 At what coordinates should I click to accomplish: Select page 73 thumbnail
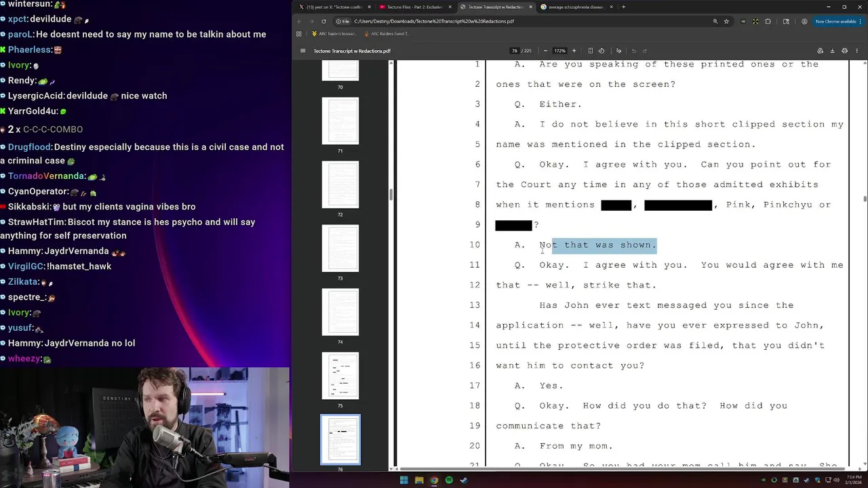tap(340, 249)
